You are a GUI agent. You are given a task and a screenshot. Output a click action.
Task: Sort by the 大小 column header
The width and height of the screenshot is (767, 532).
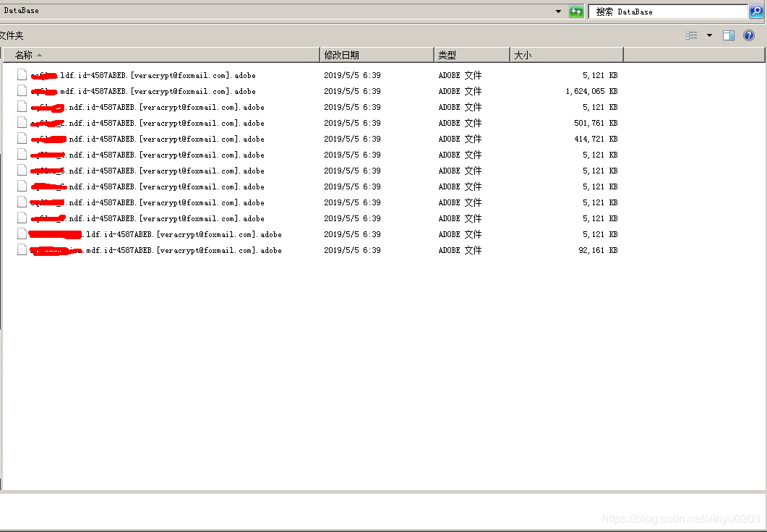pyautogui.click(x=567, y=55)
